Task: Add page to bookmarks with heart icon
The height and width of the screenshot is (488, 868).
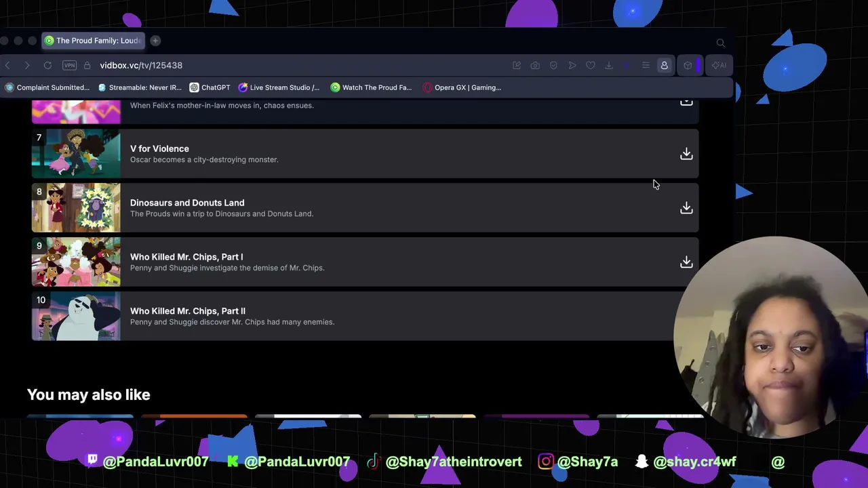Action: click(x=591, y=65)
